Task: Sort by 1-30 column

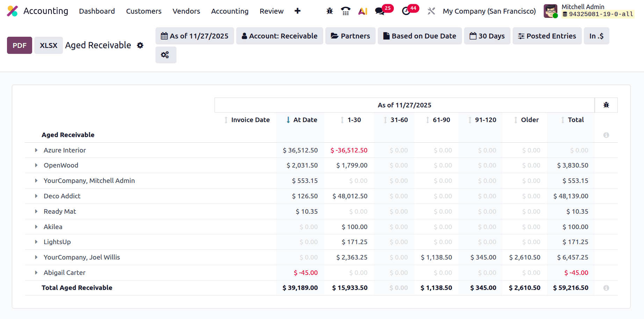Action: pos(351,120)
